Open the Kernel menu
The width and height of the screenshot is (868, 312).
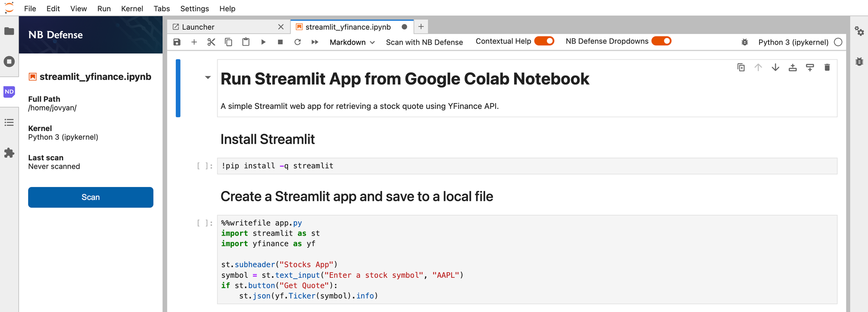(x=132, y=9)
